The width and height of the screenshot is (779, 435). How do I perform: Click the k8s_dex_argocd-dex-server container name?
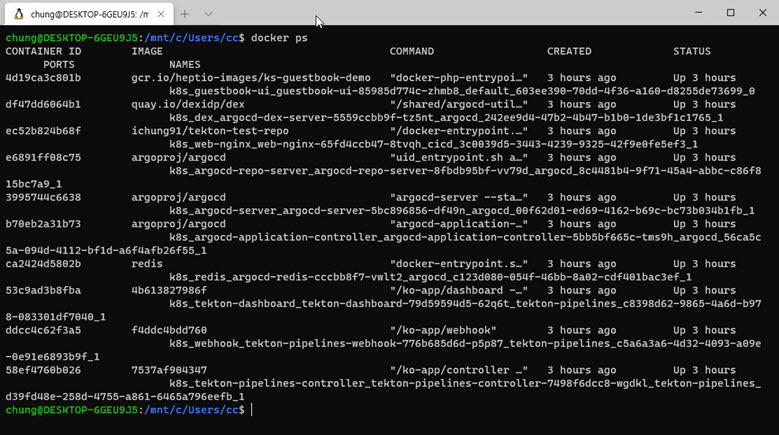[446, 118]
